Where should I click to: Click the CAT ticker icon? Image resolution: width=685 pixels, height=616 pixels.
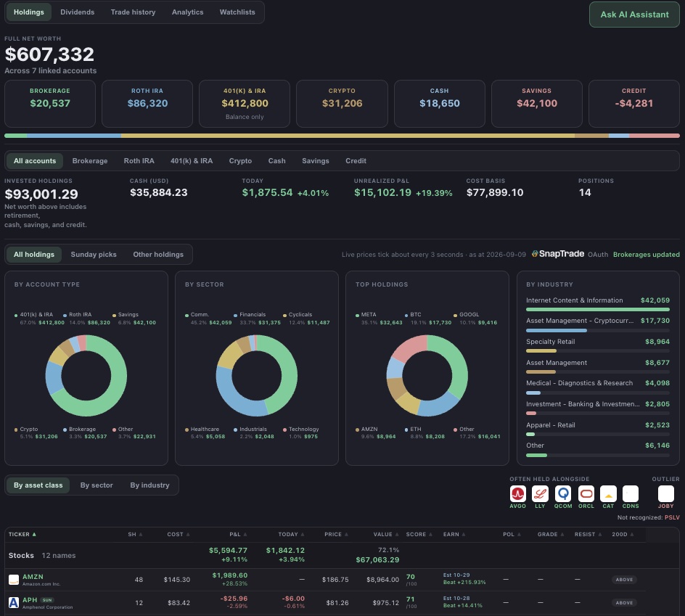(x=608, y=493)
